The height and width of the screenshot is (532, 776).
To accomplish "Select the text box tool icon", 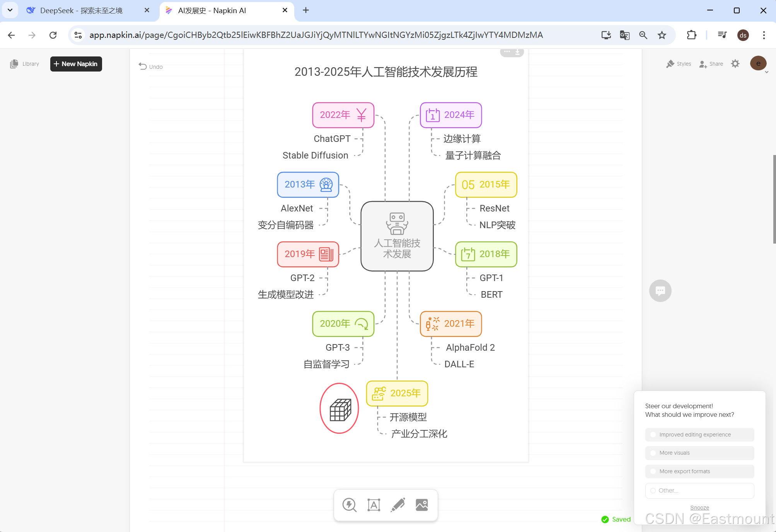I will (x=374, y=505).
